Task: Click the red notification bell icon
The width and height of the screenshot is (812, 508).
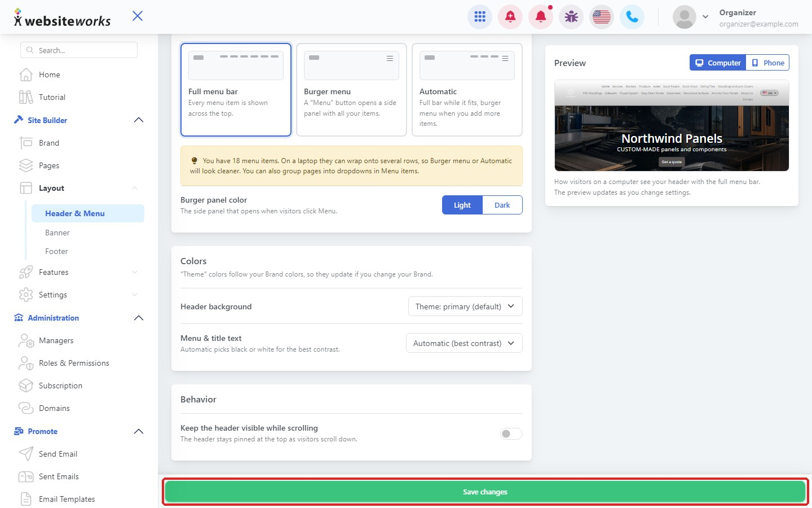Action: pos(541,17)
